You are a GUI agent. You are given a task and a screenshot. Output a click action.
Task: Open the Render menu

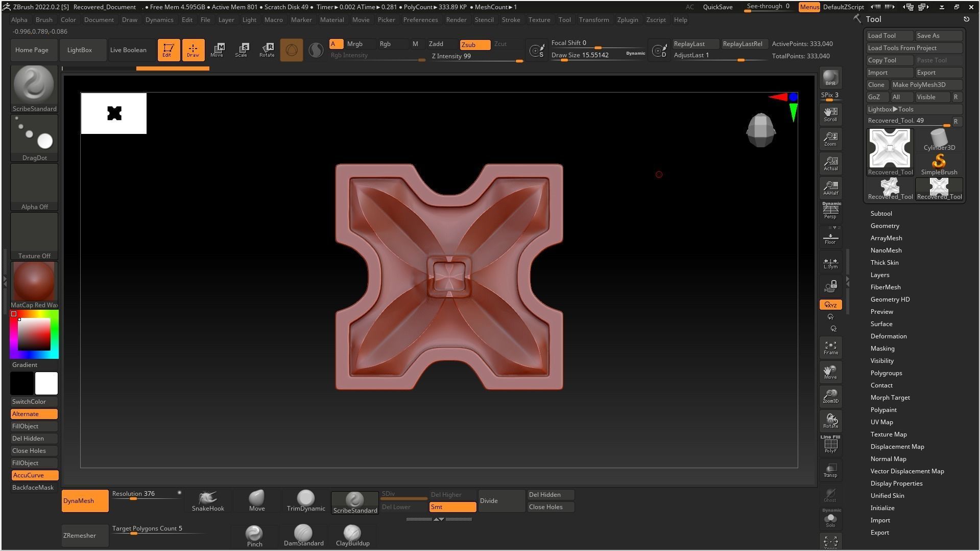pos(456,20)
